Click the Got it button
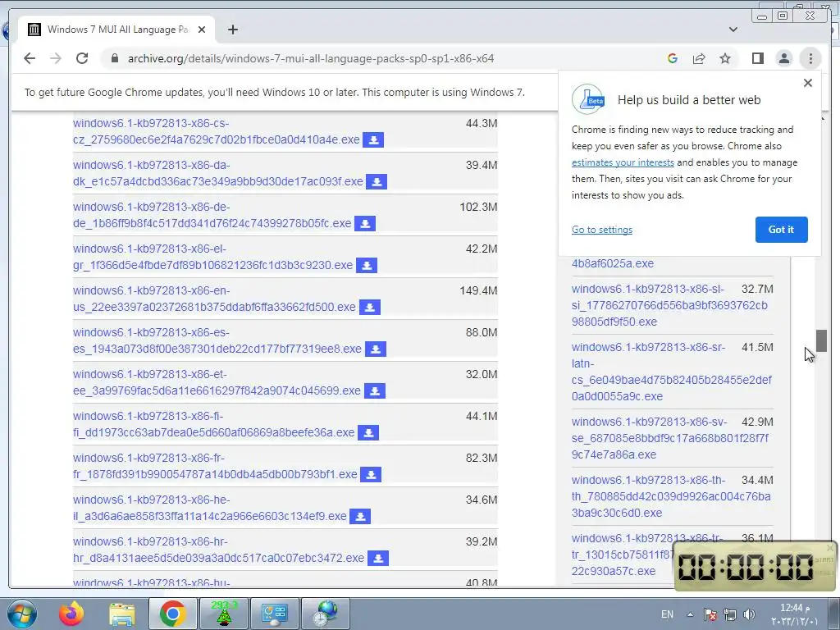840x630 pixels. [781, 230]
